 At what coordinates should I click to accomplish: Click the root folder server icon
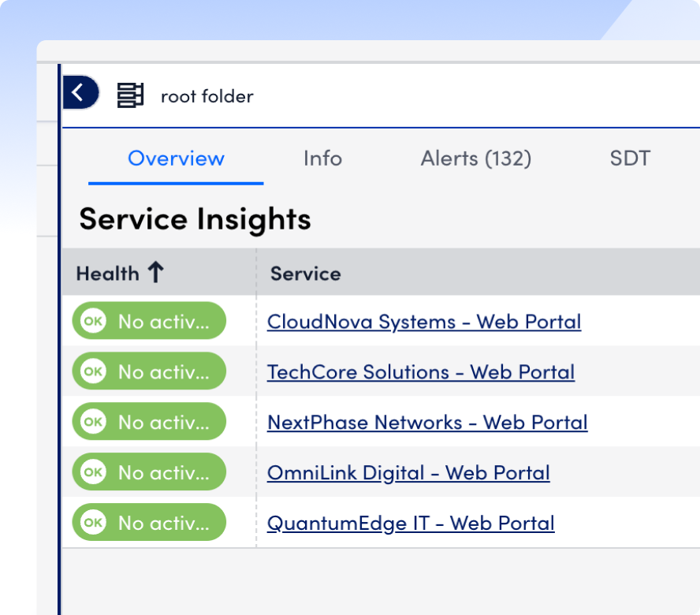point(130,95)
